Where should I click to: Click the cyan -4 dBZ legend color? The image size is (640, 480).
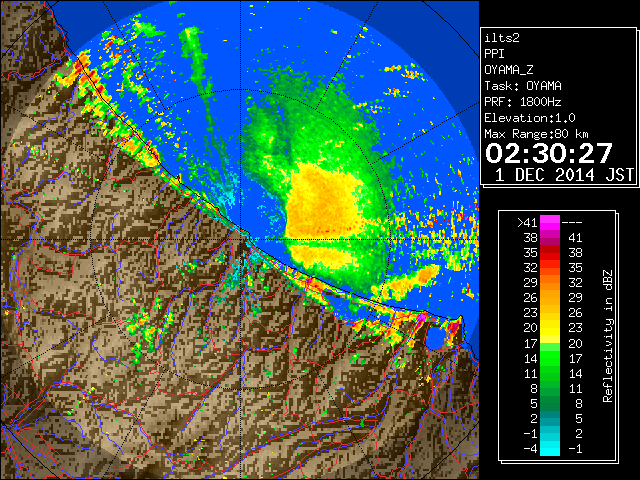click(x=550, y=449)
